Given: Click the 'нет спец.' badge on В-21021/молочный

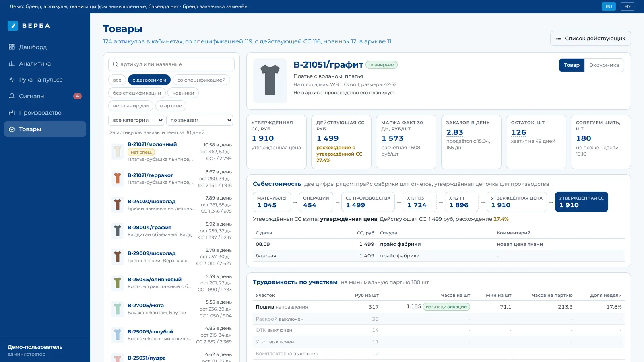Looking at the screenshot, I should pyautogui.click(x=141, y=152).
